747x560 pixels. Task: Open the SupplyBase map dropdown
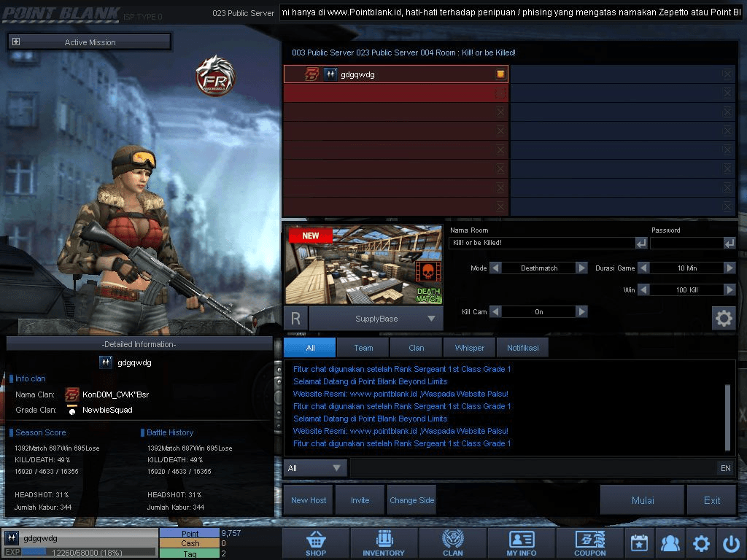[x=376, y=319]
